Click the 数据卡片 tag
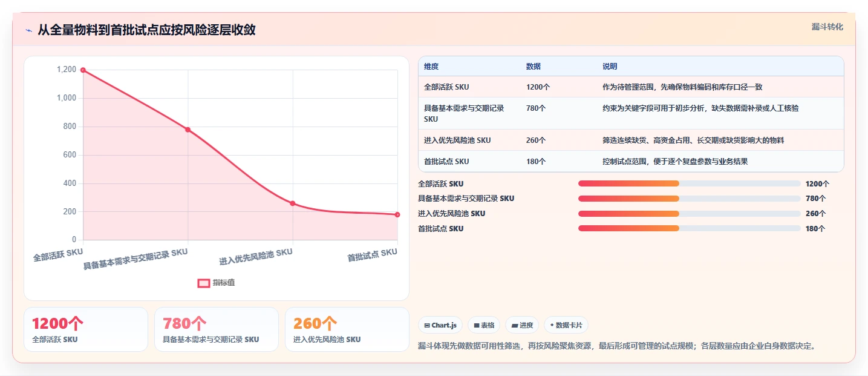 [x=566, y=325]
